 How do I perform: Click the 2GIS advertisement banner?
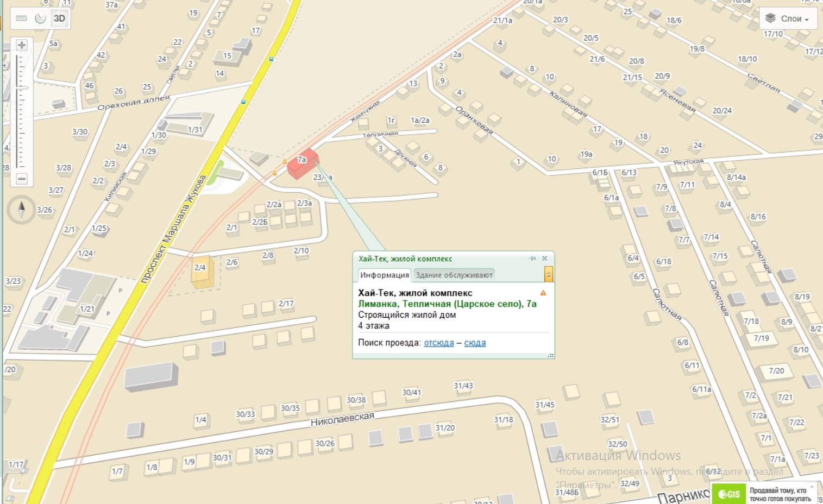[x=764, y=494]
